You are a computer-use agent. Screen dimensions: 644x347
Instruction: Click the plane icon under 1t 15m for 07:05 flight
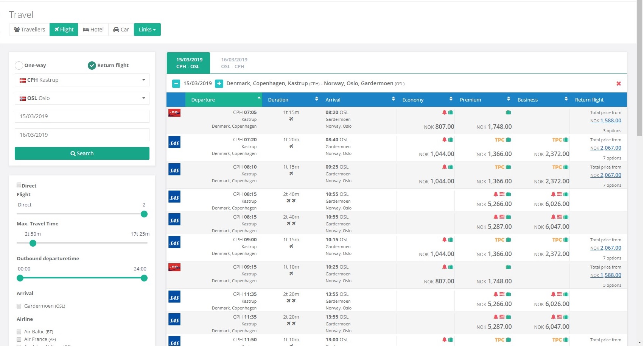291,119
